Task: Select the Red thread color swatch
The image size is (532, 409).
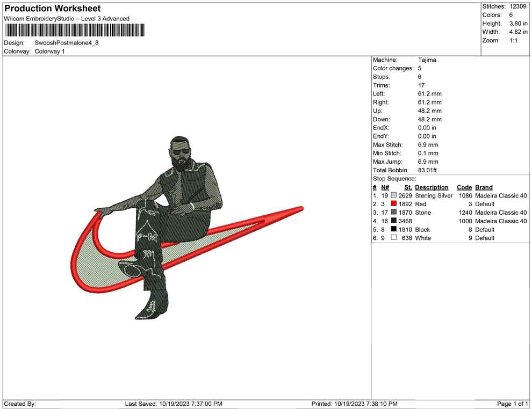Action: [x=394, y=204]
